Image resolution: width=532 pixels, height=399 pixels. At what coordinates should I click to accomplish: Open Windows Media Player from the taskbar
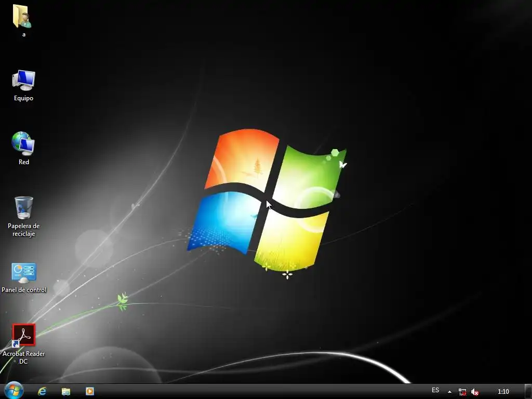[x=89, y=391]
